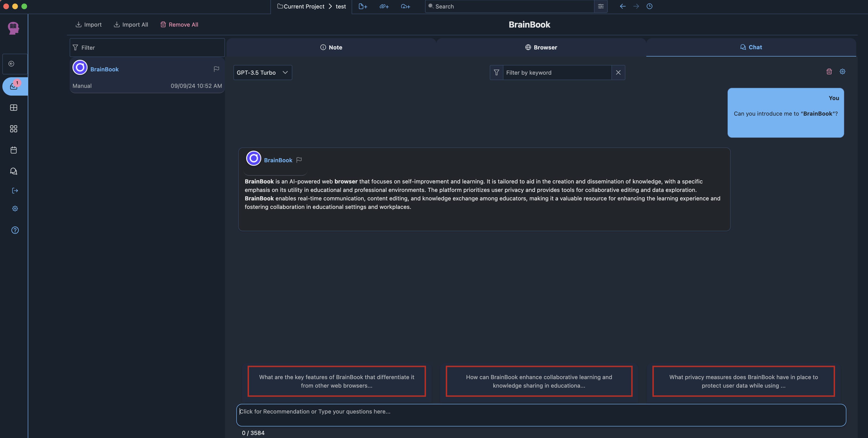Viewport: 868px width, 438px height.
Task: Expand the GPT-3.5 Turbo model dropdown
Action: point(262,73)
